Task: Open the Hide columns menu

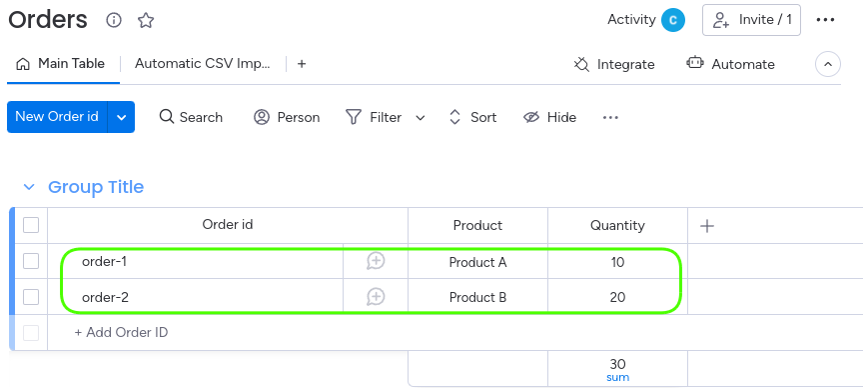Action: point(550,117)
